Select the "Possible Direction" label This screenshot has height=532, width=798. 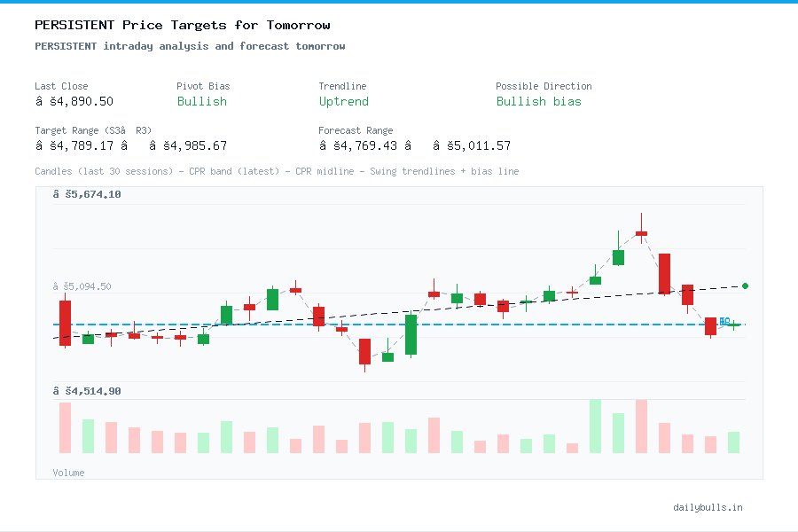[544, 86]
